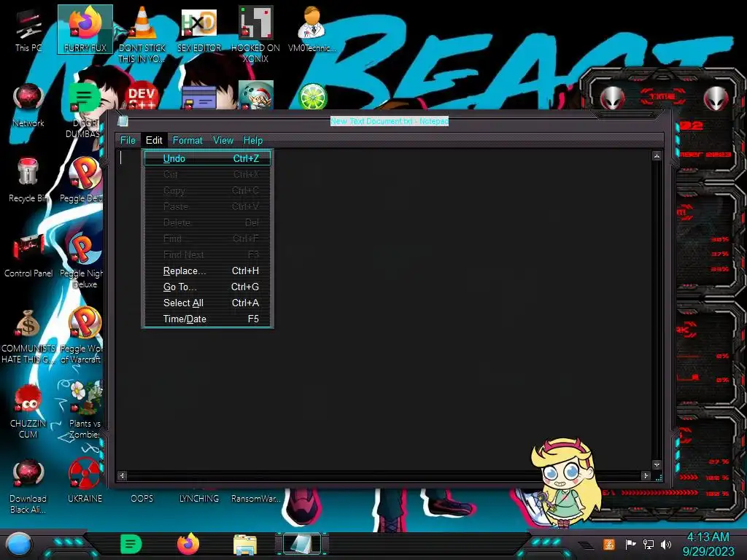This screenshot has height=560, width=747.
Task: Choose Select All from the Edit menu
Action: pos(207,303)
